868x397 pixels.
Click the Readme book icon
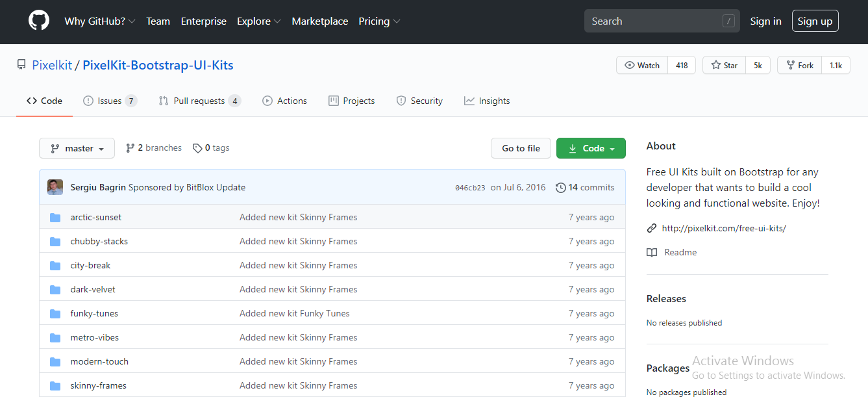(651, 252)
